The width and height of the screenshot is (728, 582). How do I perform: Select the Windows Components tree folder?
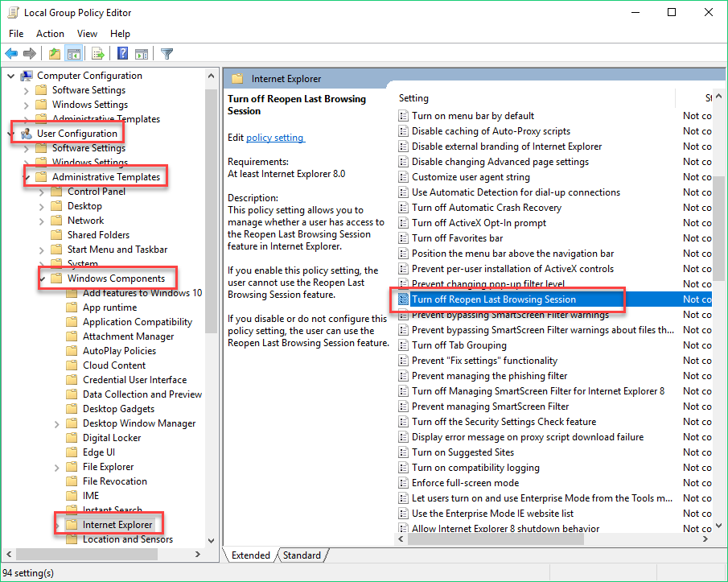click(116, 279)
